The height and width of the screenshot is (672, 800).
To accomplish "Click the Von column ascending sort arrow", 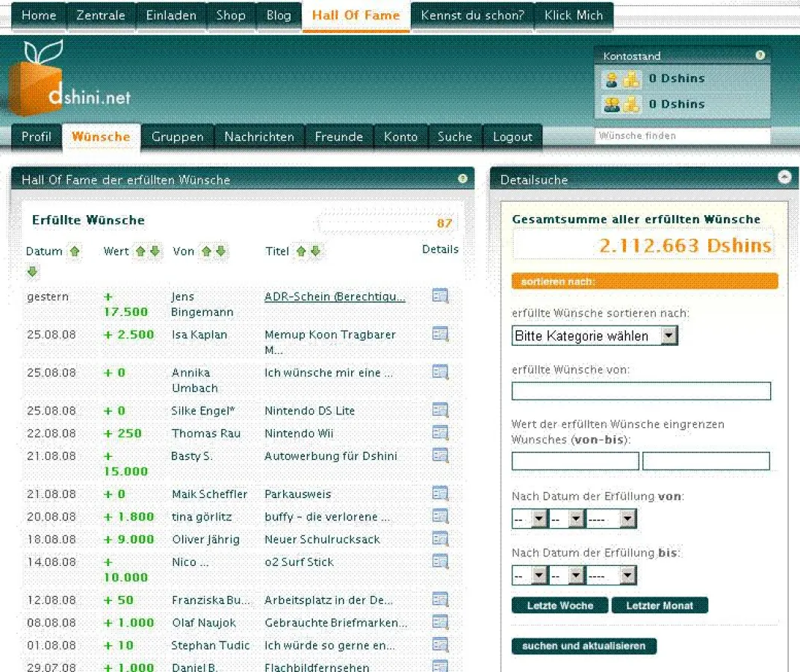I will (206, 252).
